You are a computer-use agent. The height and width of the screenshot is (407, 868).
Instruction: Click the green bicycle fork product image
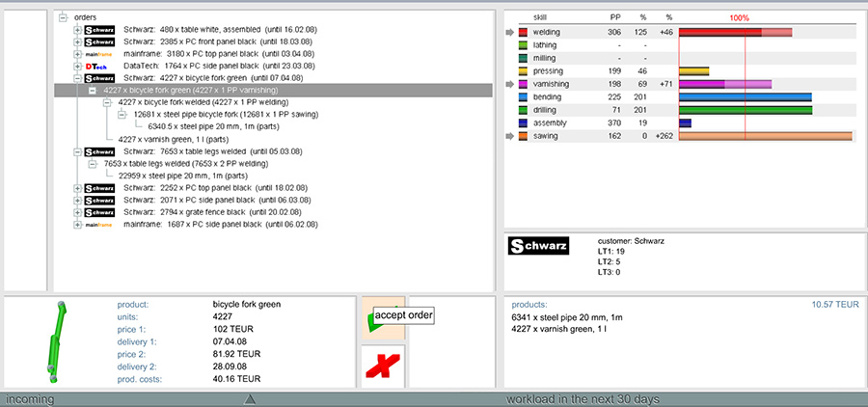(x=56, y=342)
